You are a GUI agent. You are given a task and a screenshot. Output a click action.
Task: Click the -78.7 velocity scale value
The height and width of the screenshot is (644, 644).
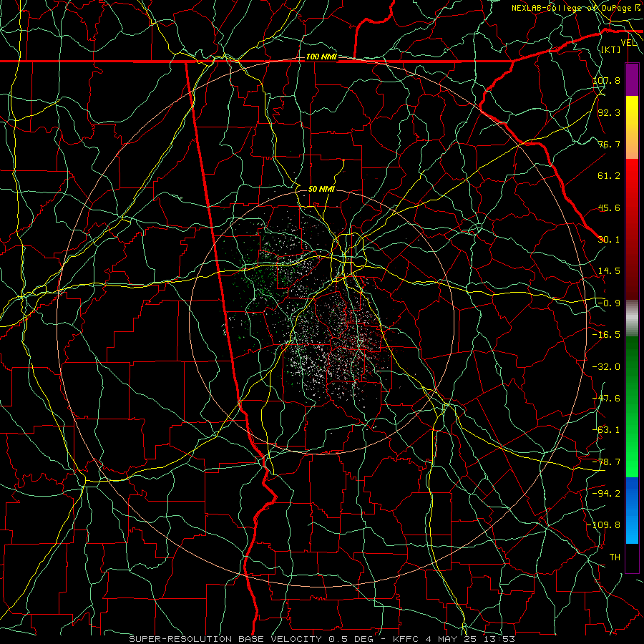coord(606,462)
